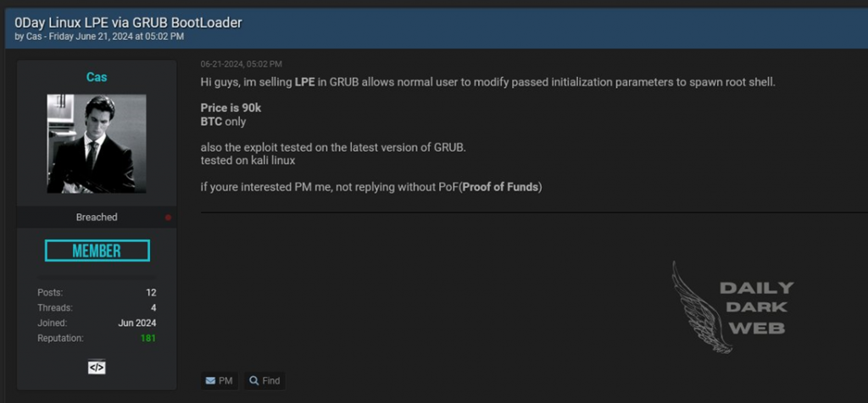Click the BTC only line
The height and width of the screenshot is (403, 868).
coord(223,122)
